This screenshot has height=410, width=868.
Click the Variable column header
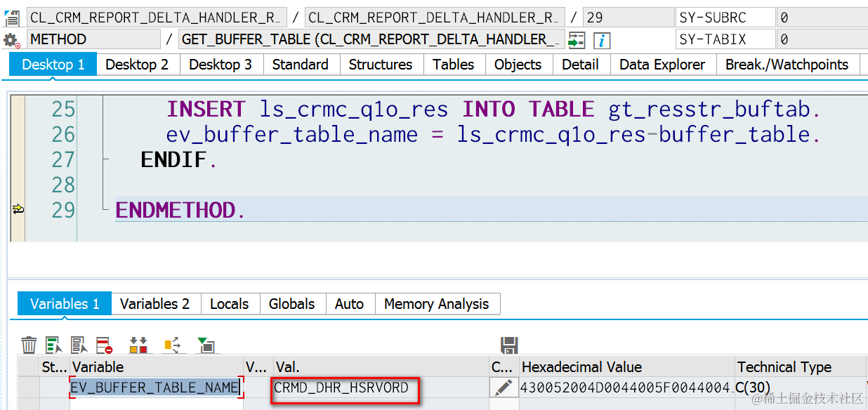click(x=156, y=367)
